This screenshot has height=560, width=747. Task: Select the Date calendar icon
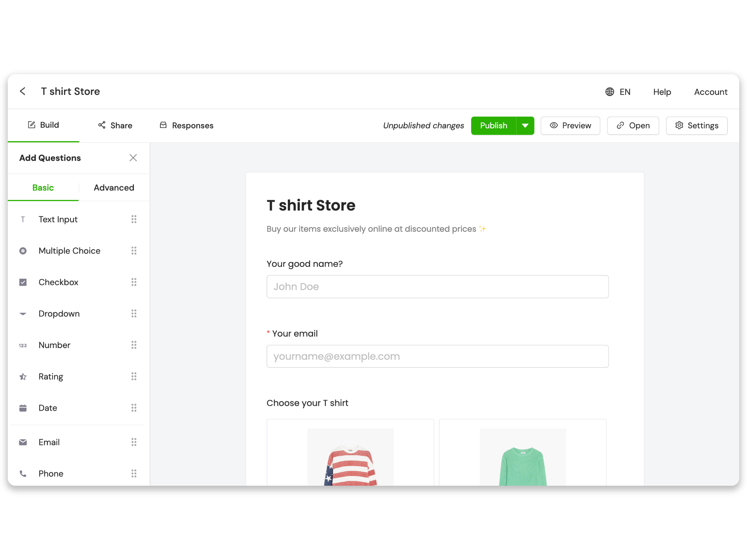click(23, 408)
